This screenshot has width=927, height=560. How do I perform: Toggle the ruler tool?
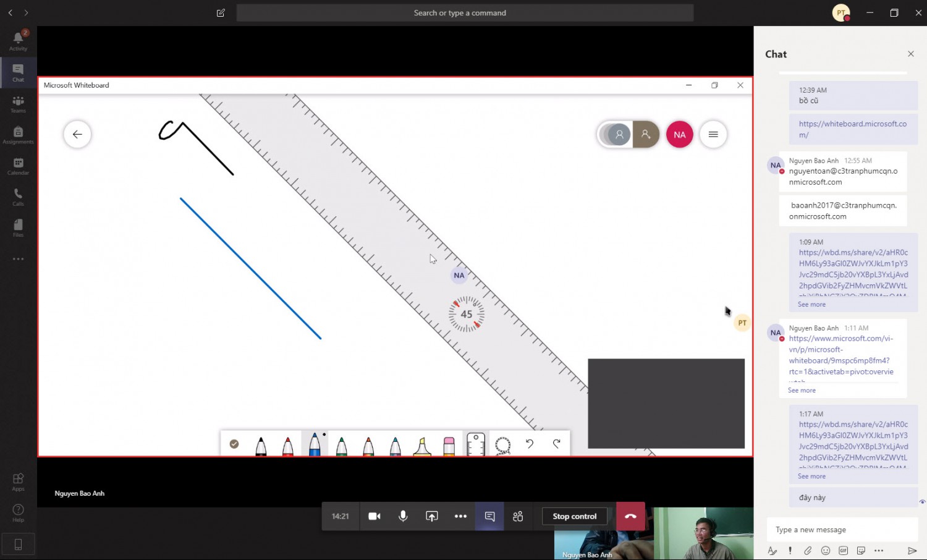(x=476, y=444)
